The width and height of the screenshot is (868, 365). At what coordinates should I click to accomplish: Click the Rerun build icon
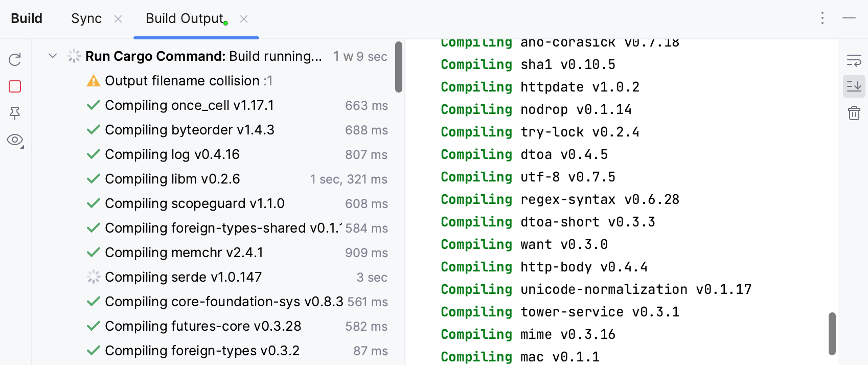15,60
